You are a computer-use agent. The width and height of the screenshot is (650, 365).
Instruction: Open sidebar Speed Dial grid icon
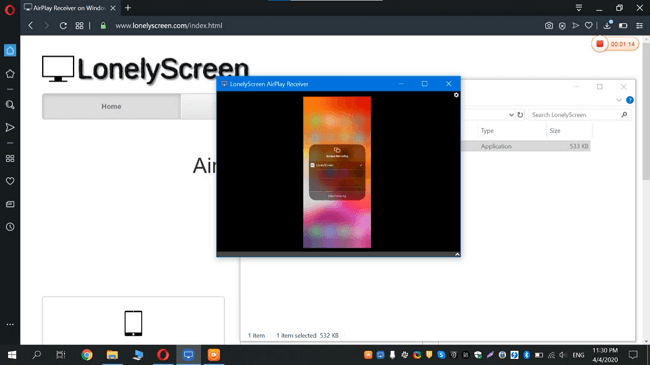coord(10,158)
